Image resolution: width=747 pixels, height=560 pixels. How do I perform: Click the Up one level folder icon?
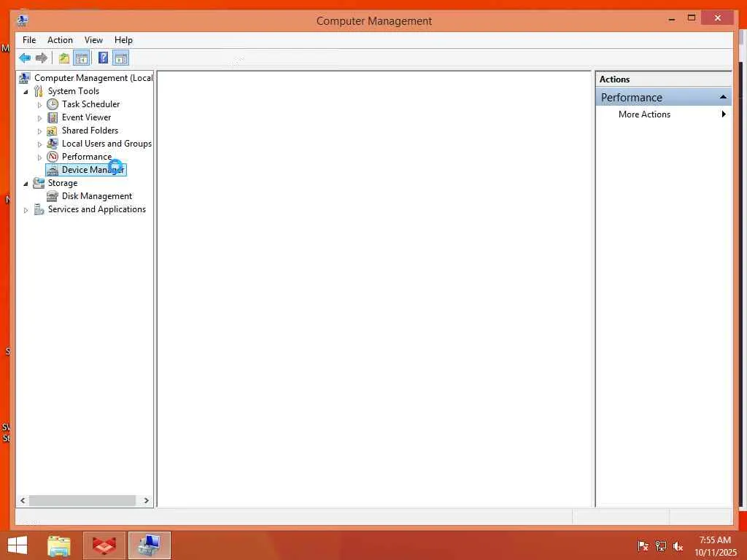[x=64, y=58]
